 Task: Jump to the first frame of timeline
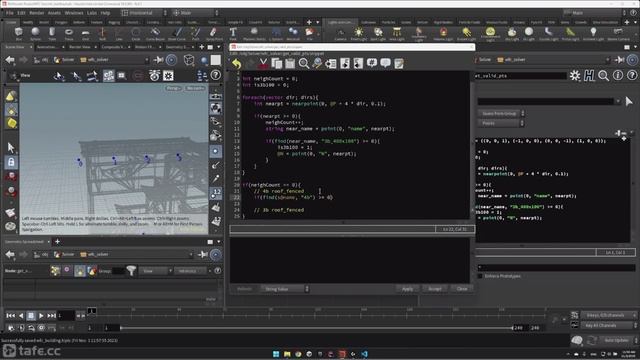(x=11, y=316)
